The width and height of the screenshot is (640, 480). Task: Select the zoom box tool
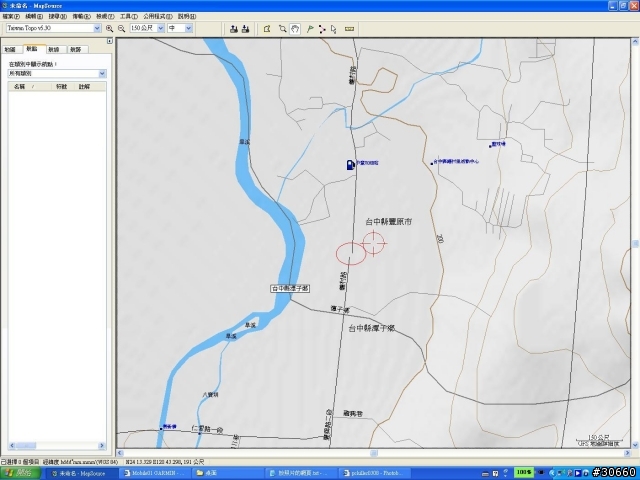[x=282, y=29]
